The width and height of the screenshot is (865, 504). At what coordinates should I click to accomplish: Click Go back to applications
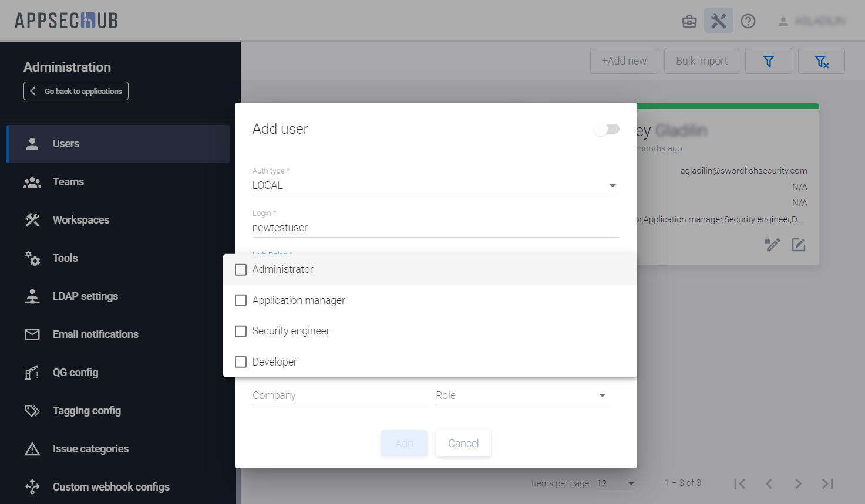coord(76,91)
